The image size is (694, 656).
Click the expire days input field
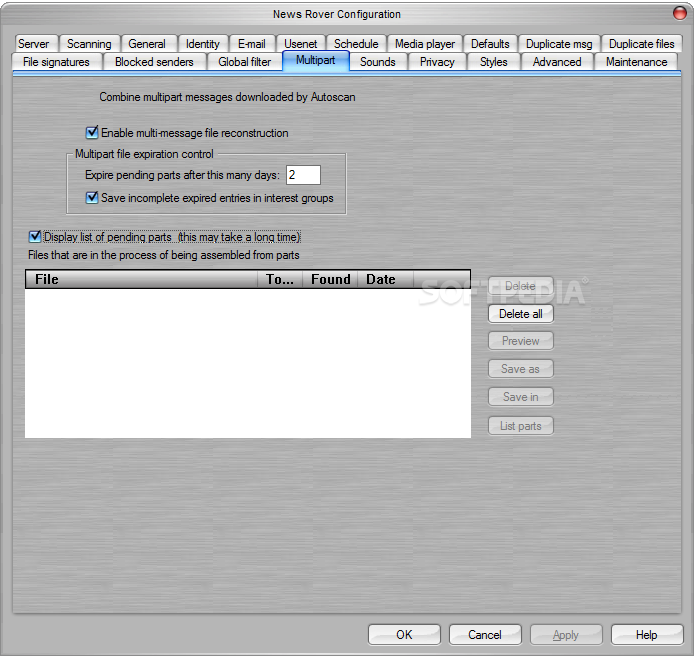pyautogui.click(x=303, y=175)
